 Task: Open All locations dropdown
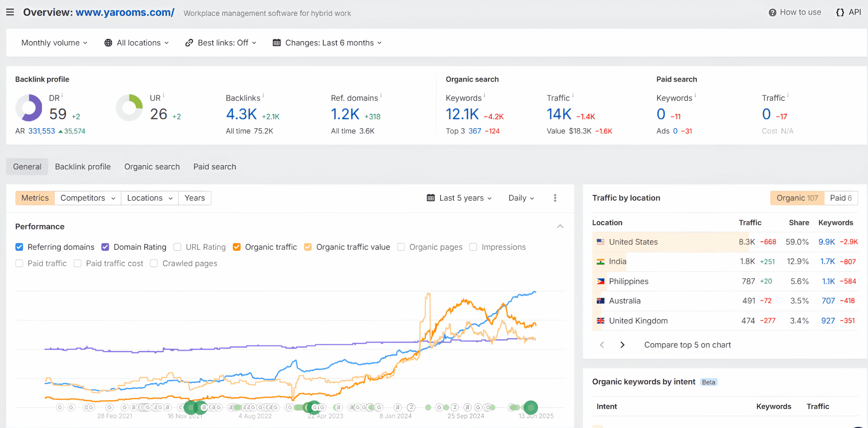pyautogui.click(x=137, y=43)
